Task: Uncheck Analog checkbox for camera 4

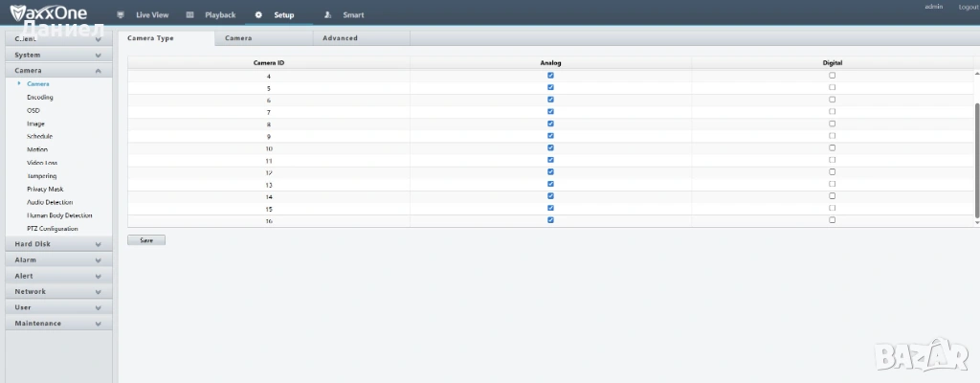Action: (x=550, y=75)
